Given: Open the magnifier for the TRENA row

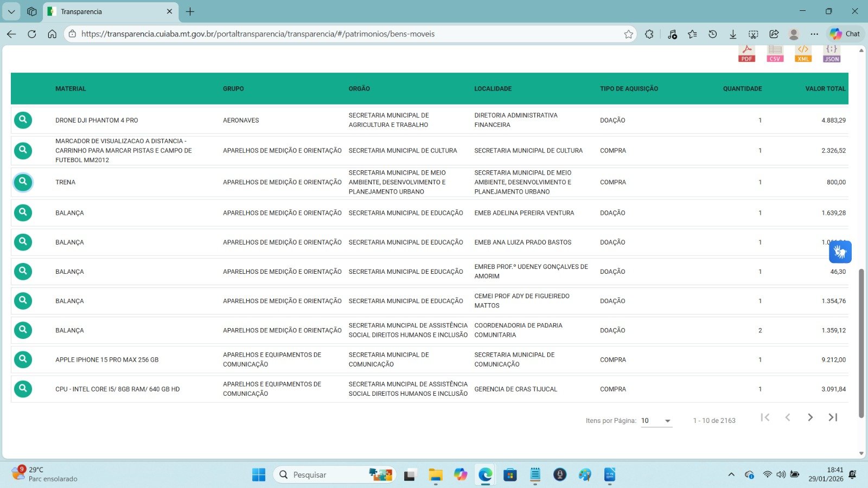Looking at the screenshot, I should point(23,182).
